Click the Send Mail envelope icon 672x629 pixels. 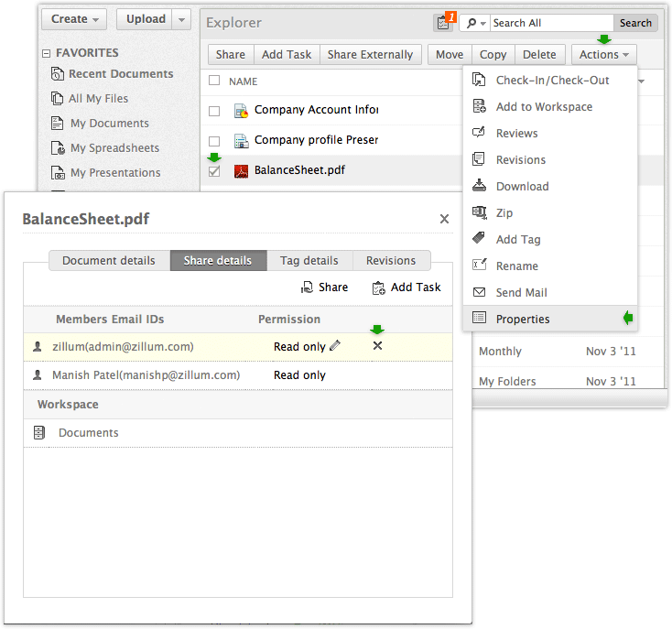coord(479,292)
